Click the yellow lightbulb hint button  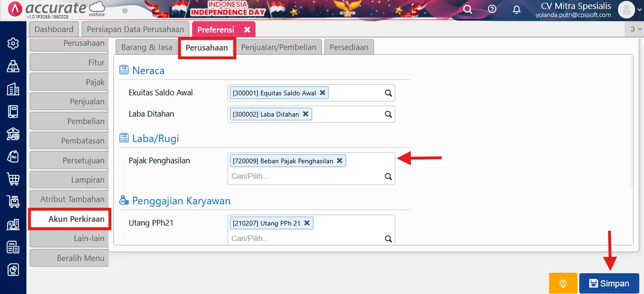point(563,283)
